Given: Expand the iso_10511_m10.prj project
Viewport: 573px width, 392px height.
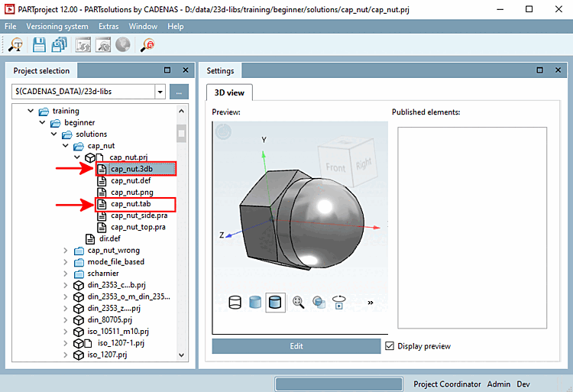Looking at the screenshot, I should [x=66, y=332].
